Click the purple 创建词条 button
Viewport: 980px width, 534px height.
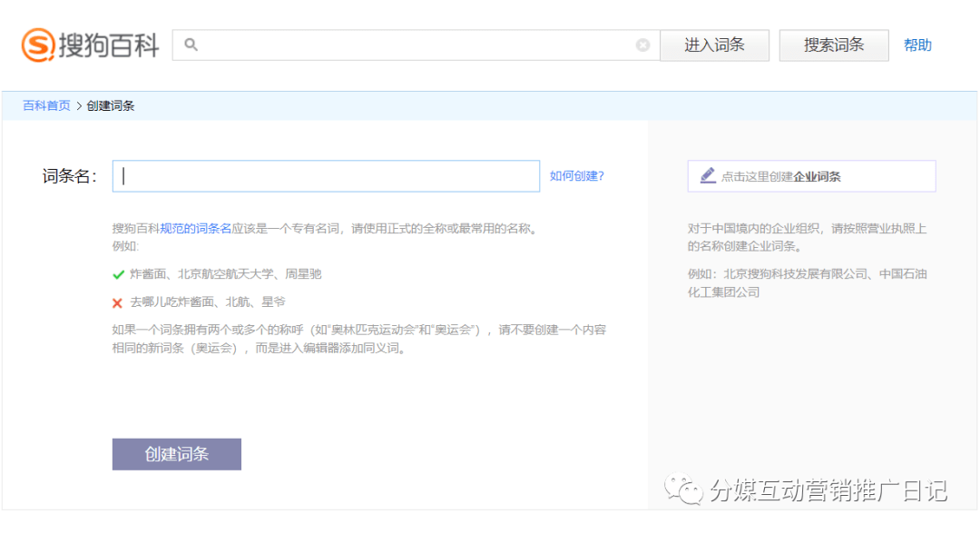click(x=177, y=454)
